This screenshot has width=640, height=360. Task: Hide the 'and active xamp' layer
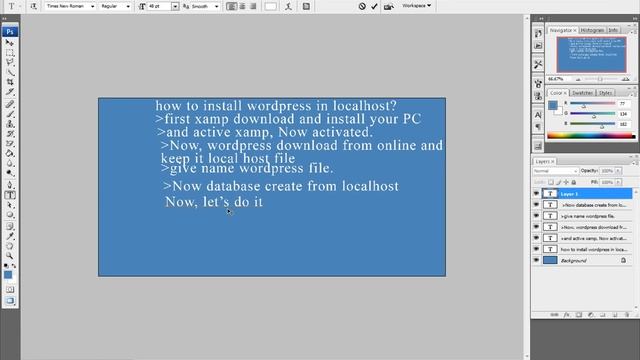tap(536, 238)
